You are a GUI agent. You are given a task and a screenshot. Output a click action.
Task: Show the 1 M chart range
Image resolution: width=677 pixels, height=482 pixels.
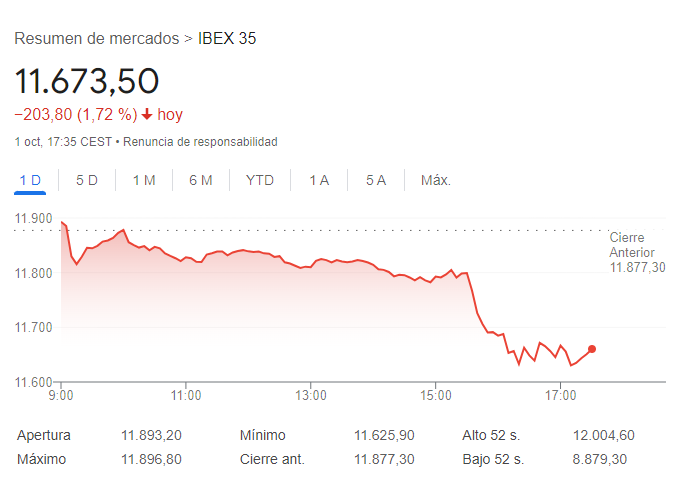point(144,180)
